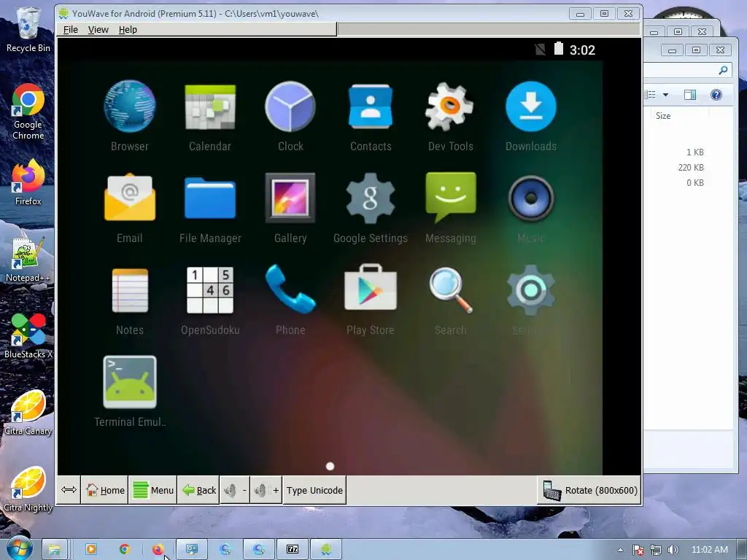Open the Downloads app
The image size is (747, 560).
[531, 106]
